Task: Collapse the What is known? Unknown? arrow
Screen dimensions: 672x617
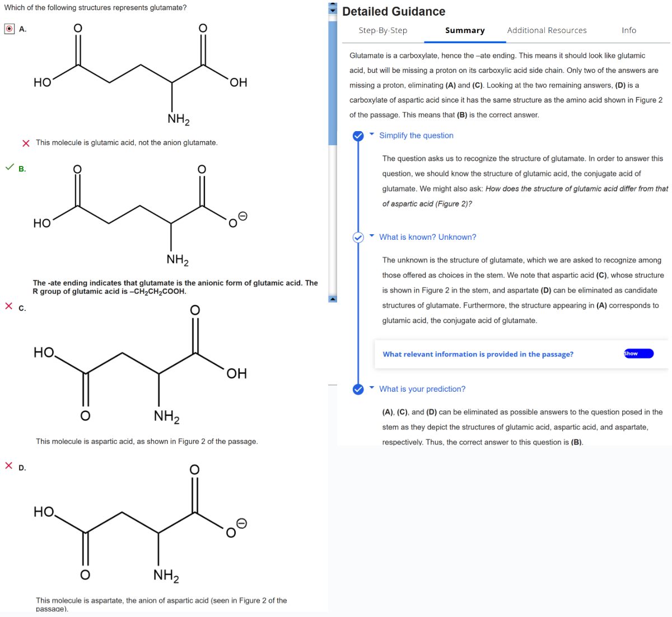Action: 372,236
